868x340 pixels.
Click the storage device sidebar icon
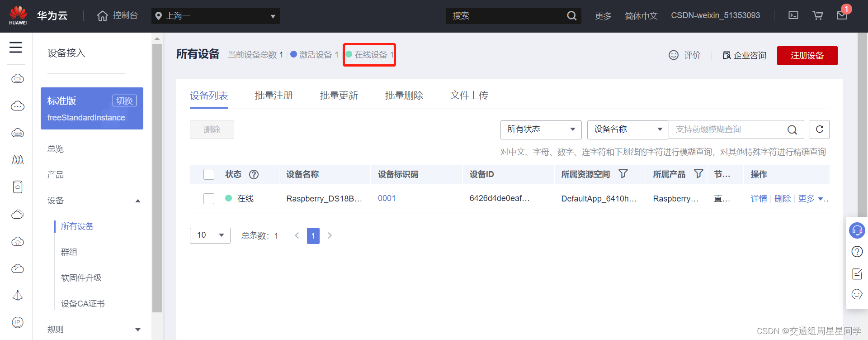(x=18, y=187)
